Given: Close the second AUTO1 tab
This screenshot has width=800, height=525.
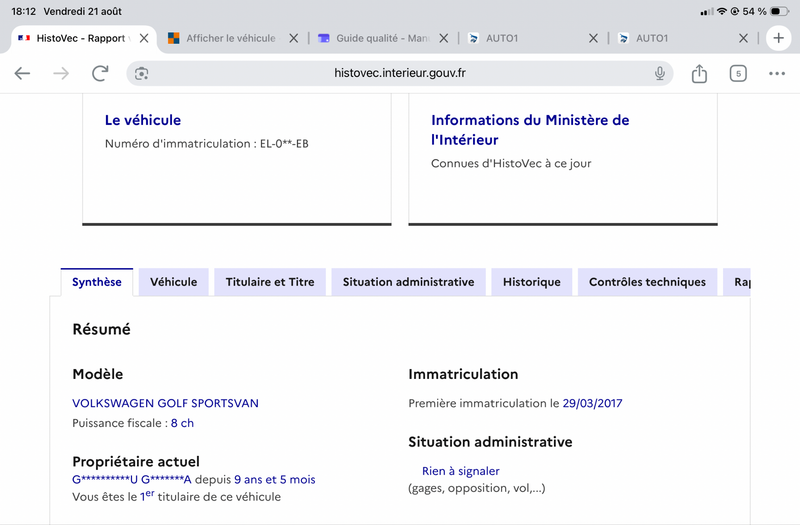Looking at the screenshot, I should click(743, 38).
